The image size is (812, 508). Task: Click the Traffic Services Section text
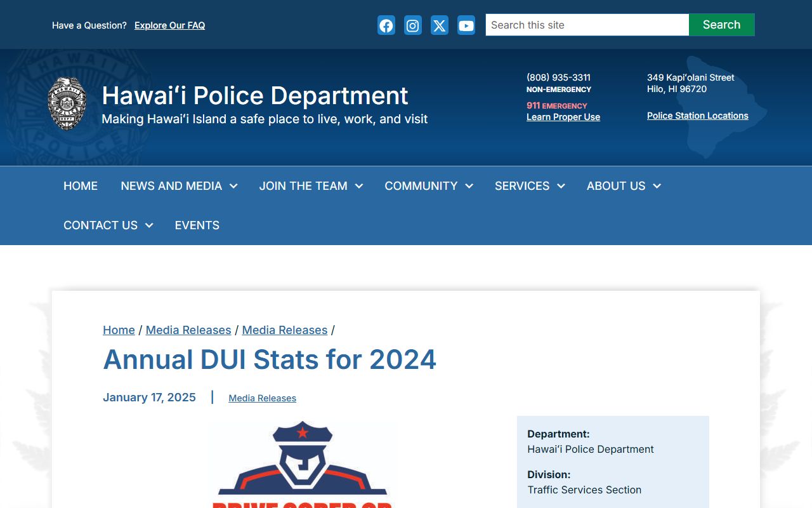pyautogui.click(x=584, y=490)
